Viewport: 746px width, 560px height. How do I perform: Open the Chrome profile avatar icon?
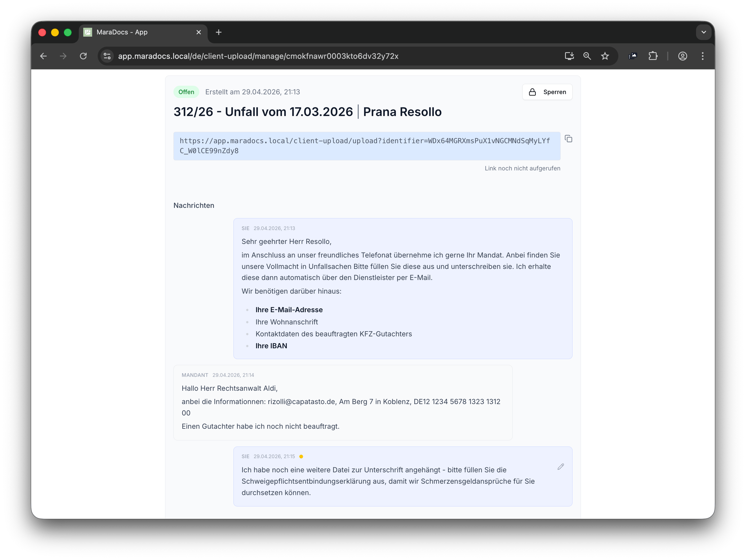click(683, 56)
